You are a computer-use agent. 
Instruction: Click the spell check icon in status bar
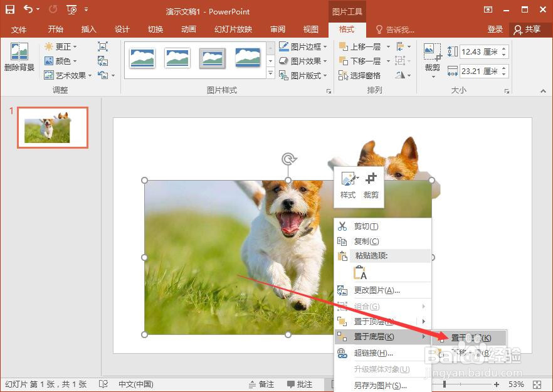point(103,384)
